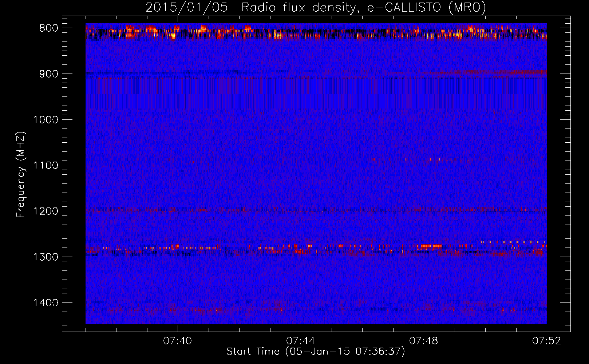Click the 07:52 time tick label

click(547, 341)
